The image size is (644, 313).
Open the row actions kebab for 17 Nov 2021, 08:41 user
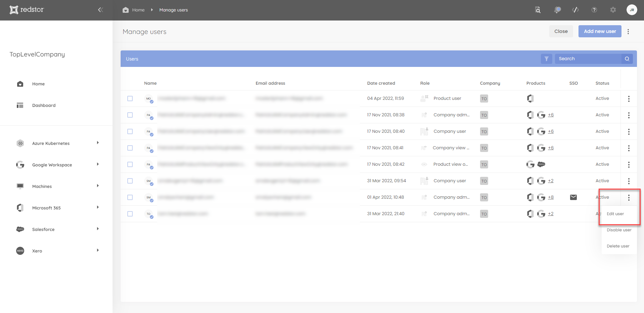[x=629, y=148]
